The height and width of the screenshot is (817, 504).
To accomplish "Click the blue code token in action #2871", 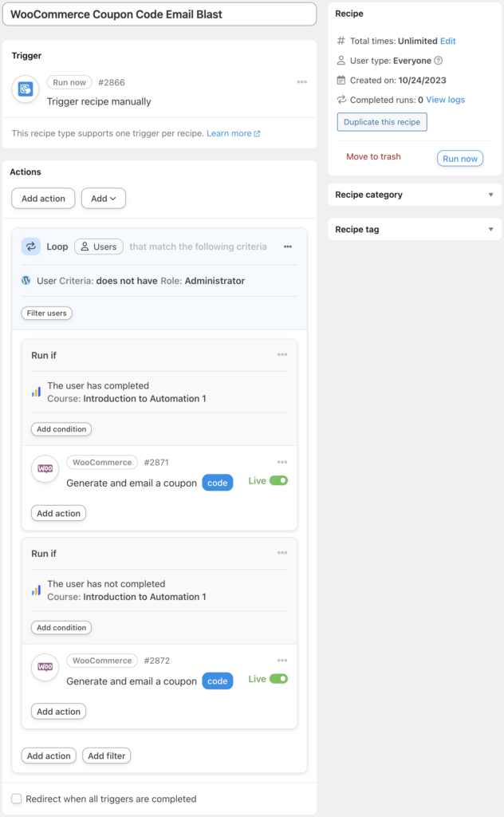I will [x=217, y=483].
